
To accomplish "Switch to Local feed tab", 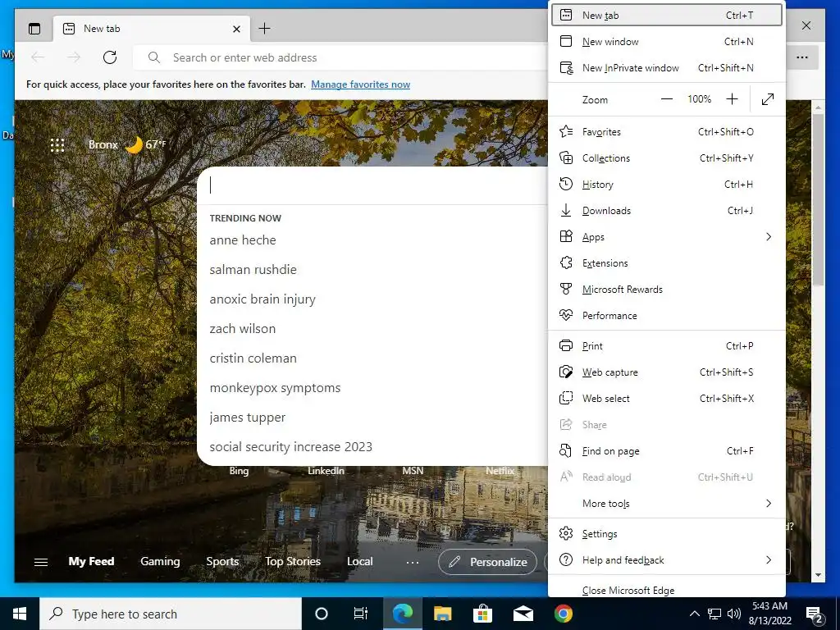I will 359,561.
